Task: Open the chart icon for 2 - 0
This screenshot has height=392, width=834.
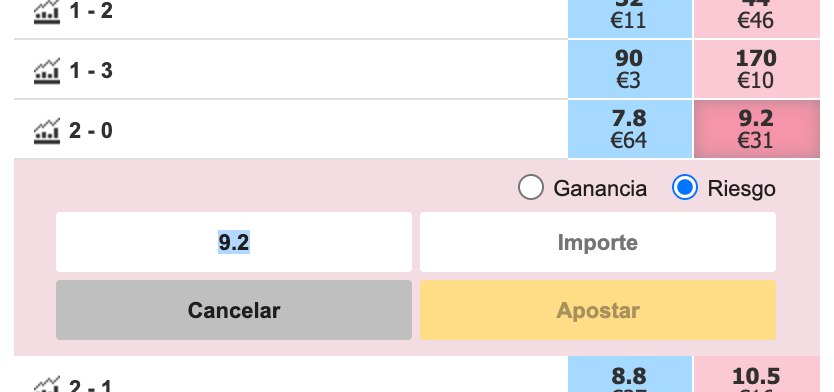Action: 47,130
